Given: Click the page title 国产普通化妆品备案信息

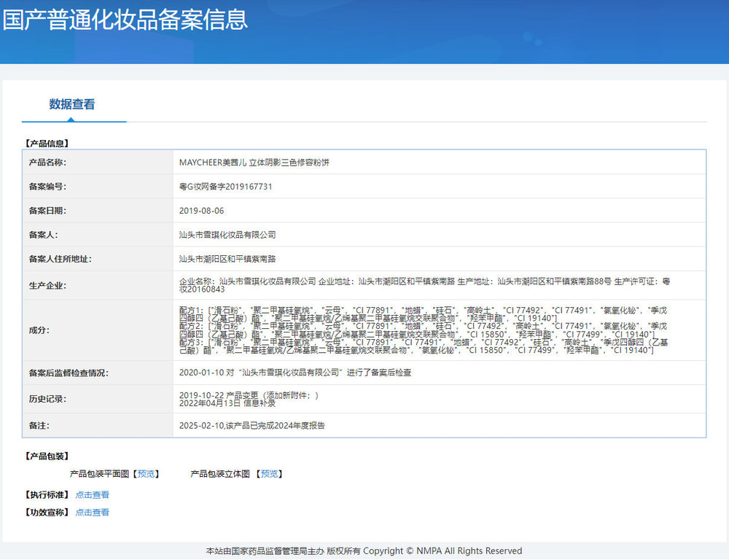Looking at the screenshot, I should tap(125, 20).
